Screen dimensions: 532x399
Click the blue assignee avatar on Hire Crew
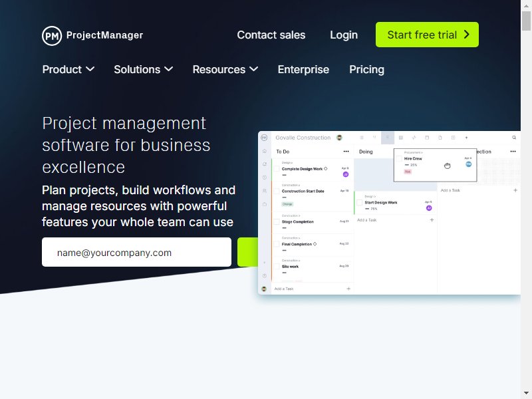click(469, 164)
